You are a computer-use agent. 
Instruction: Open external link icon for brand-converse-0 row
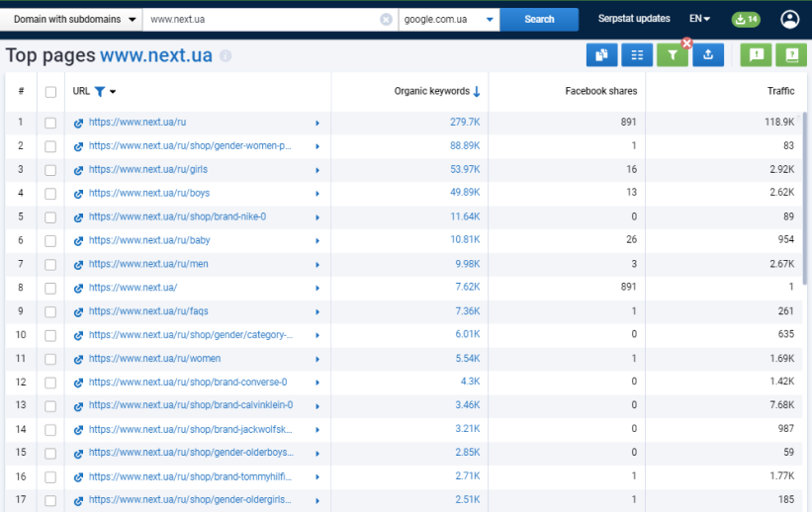78,384
